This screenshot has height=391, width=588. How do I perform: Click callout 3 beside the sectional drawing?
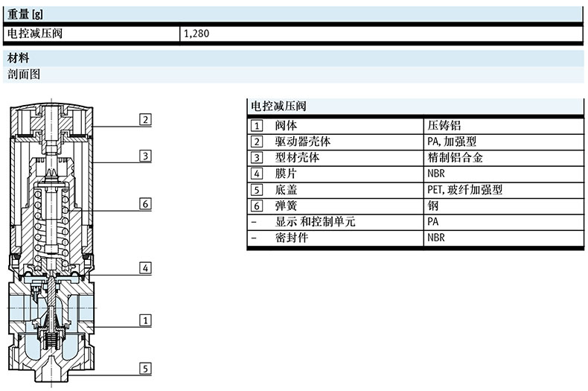pyautogui.click(x=146, y=156)
